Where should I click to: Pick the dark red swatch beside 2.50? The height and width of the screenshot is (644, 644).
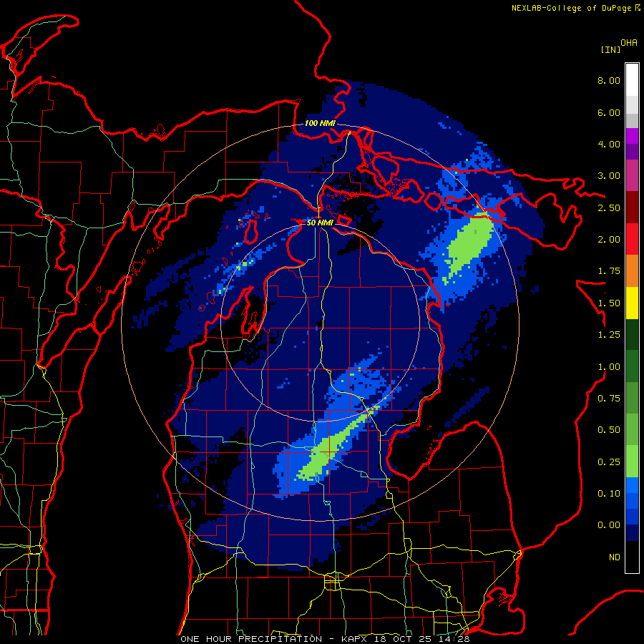[x=632, y=208]
